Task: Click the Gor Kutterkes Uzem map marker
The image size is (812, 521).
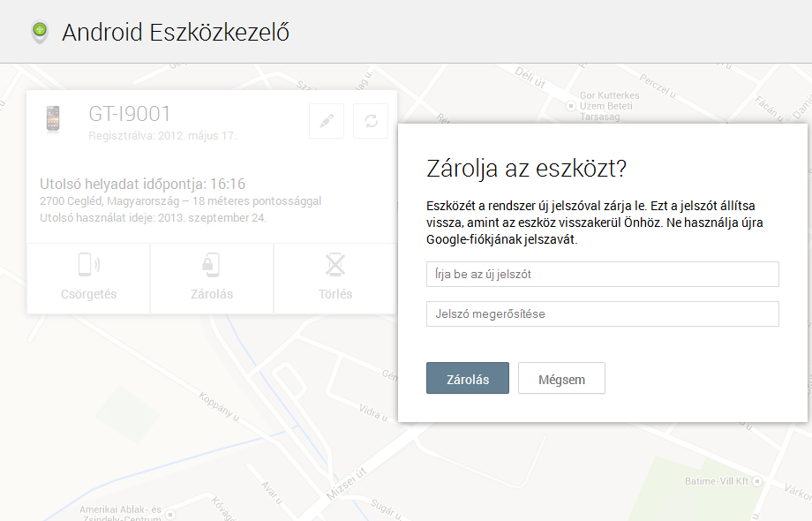Action: pos(571,106)
